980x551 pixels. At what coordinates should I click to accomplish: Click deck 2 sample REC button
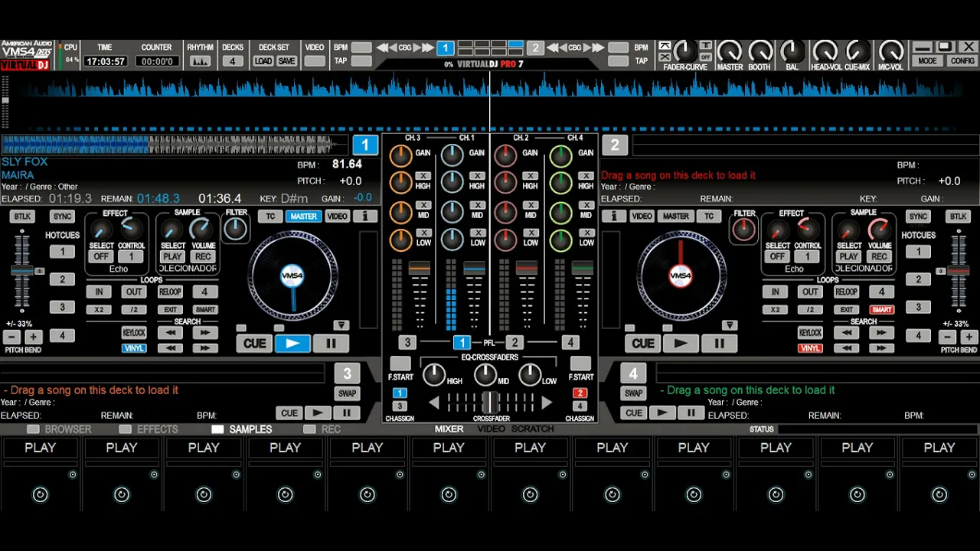(x=879, y=256)
